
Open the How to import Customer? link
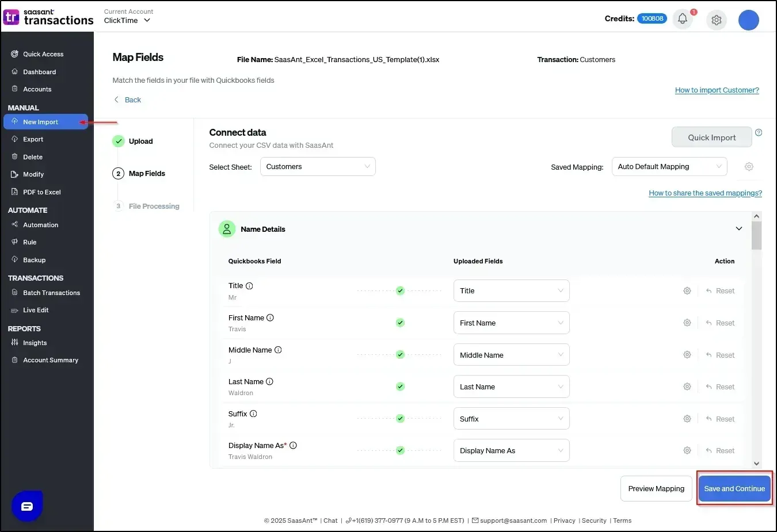pos(717,90)
